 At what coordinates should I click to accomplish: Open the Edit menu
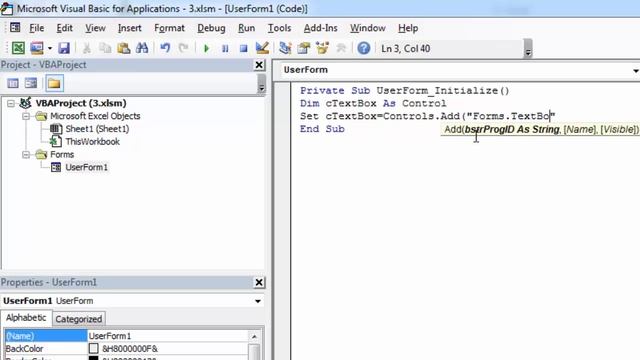[x=64, y=28]
